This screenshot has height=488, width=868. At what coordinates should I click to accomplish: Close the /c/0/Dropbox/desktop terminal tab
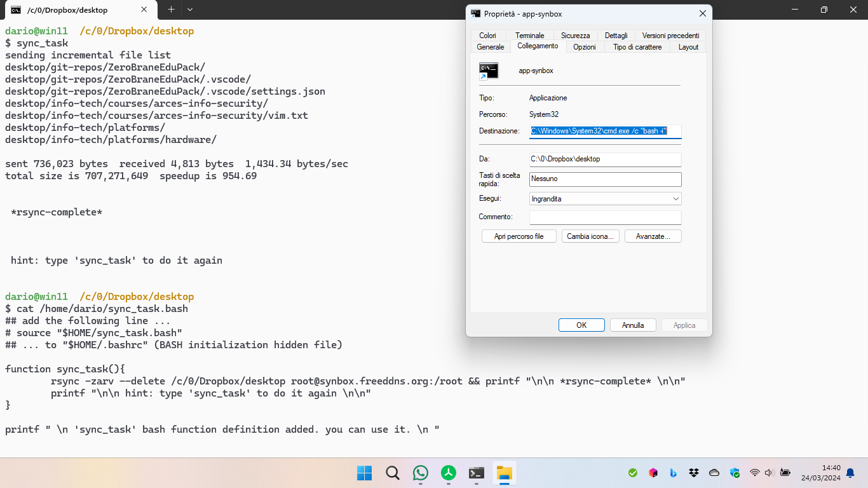[x=144, y=10]
